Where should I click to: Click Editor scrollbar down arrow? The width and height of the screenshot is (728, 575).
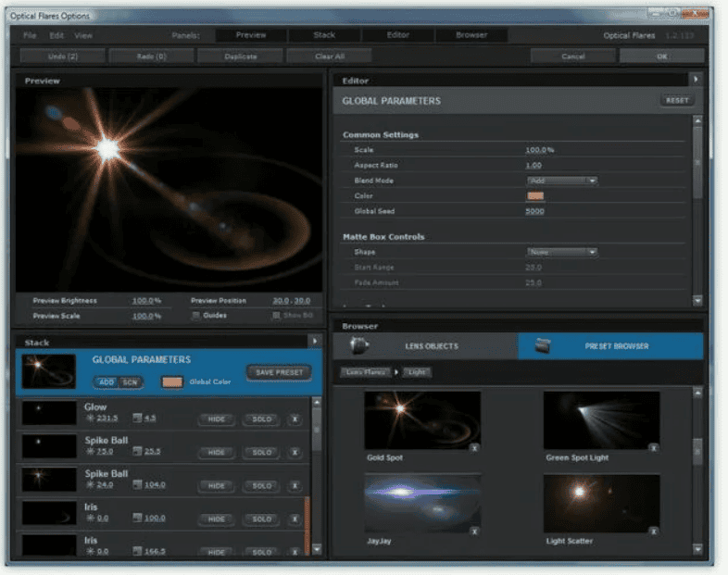[697, 300]
